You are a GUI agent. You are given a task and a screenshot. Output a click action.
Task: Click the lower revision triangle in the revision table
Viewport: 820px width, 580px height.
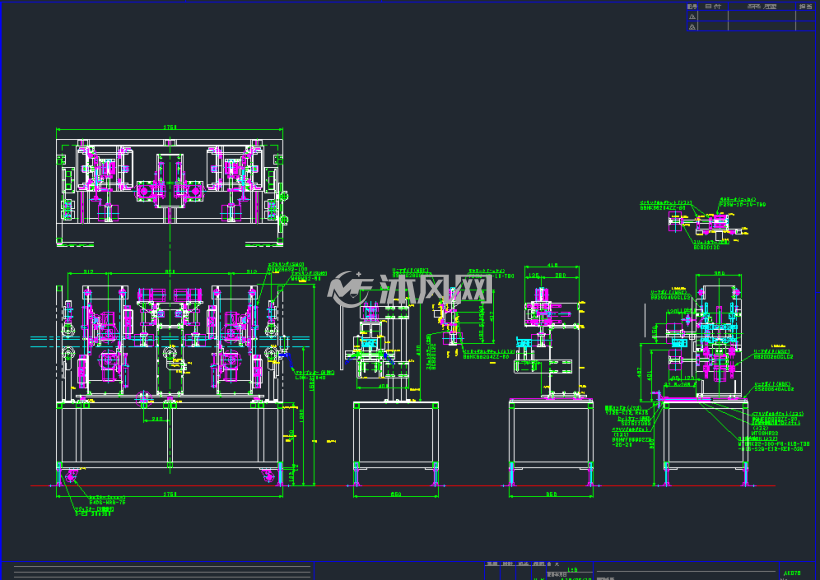coord(692,27)
